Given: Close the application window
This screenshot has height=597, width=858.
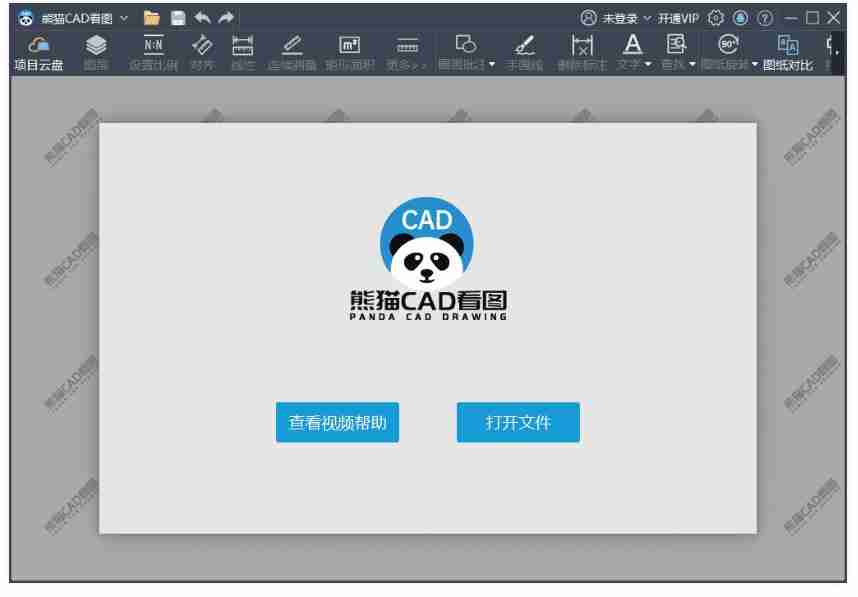Looking at the screenshot, I should (834, 18).
